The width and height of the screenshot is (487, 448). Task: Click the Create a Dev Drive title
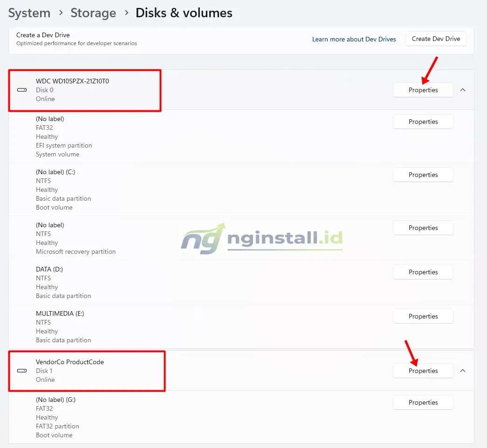pyautogui.click(x=43, y=35)
